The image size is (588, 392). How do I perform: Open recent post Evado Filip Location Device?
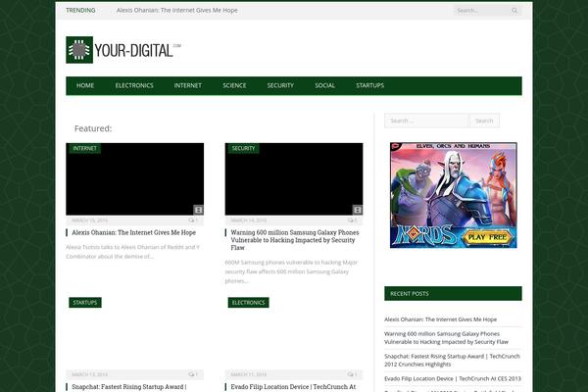tap(453, 379)
